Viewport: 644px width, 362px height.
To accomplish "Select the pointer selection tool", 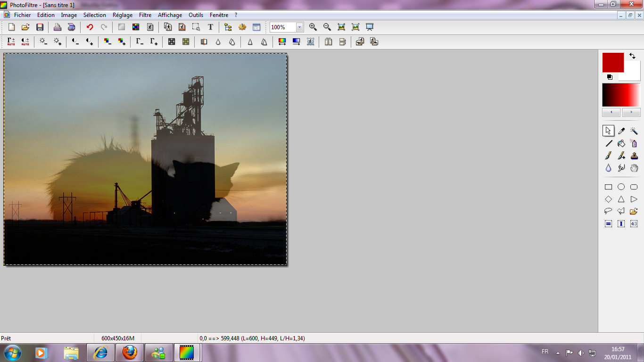I will [608, 131].
